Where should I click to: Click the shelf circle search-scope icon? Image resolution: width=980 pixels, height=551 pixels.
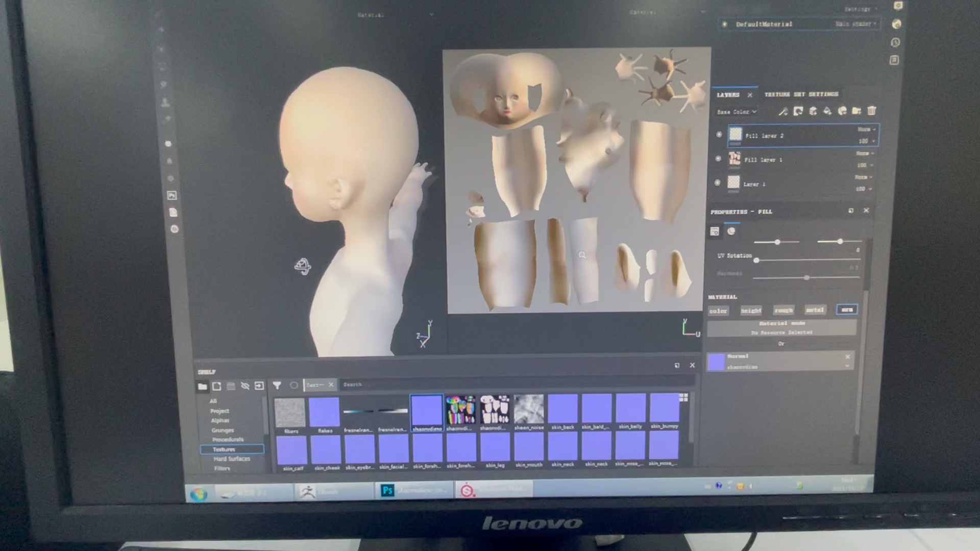pos(294,385)
